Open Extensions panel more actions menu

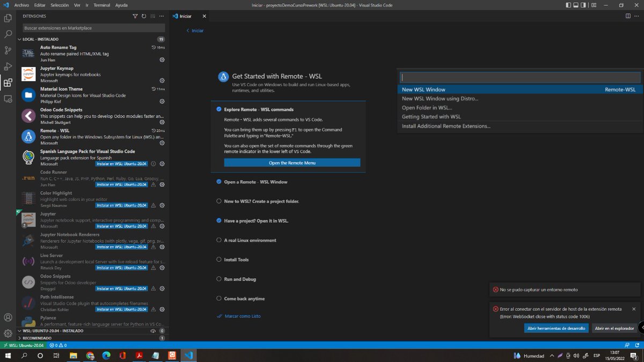[162, 16]
